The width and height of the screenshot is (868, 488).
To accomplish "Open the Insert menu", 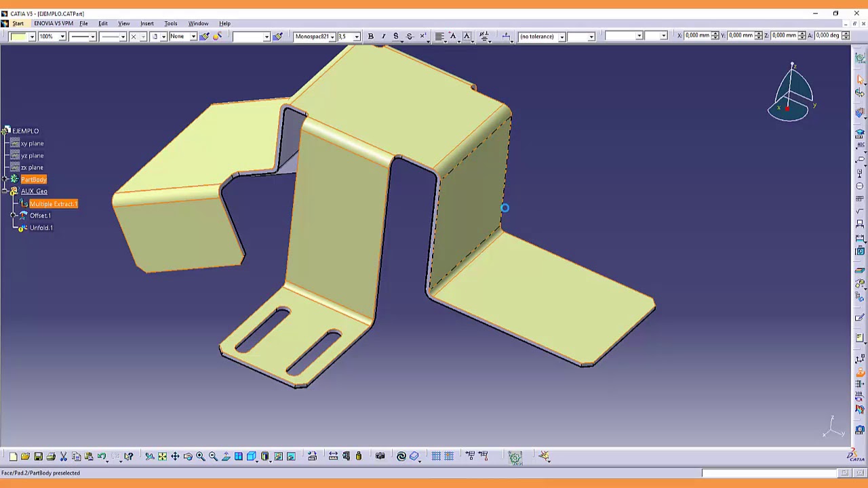I will click(147, 24).
